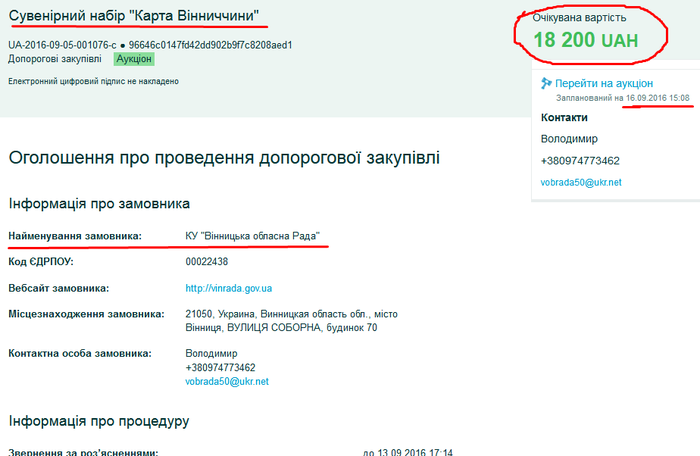Click scheduled date '16.09.2016 15:08'
Viewport: 700px width, 456px height.
click(x=658, y=98)
